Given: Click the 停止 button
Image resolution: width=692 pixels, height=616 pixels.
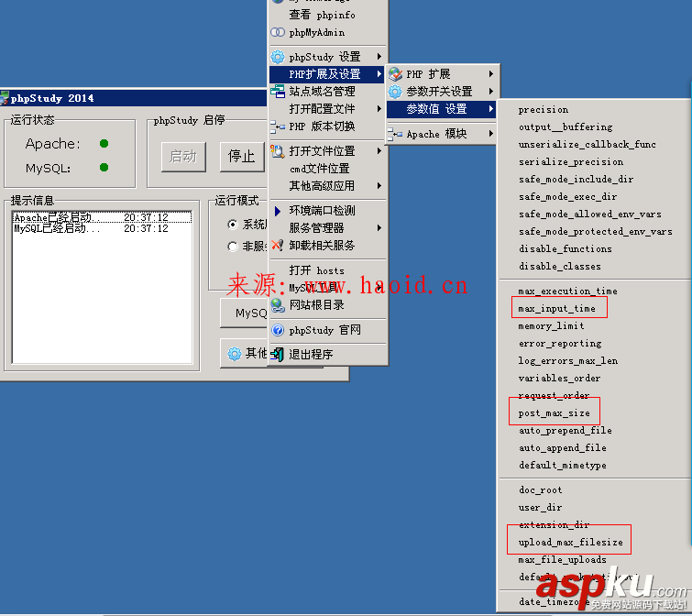Looking at the screenshot, I should (x=242, y=157).
